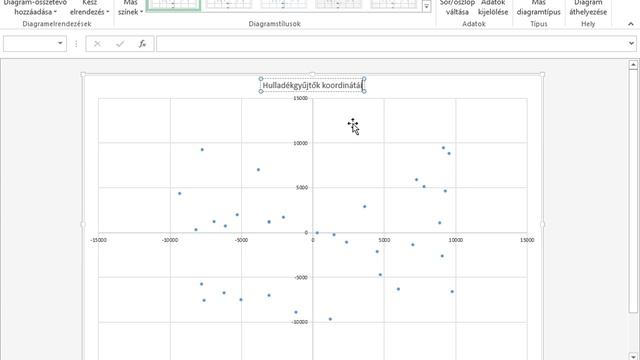Open Más színek color dropdown
Screen dimensions: 640x360
click(x=131, y=7)
